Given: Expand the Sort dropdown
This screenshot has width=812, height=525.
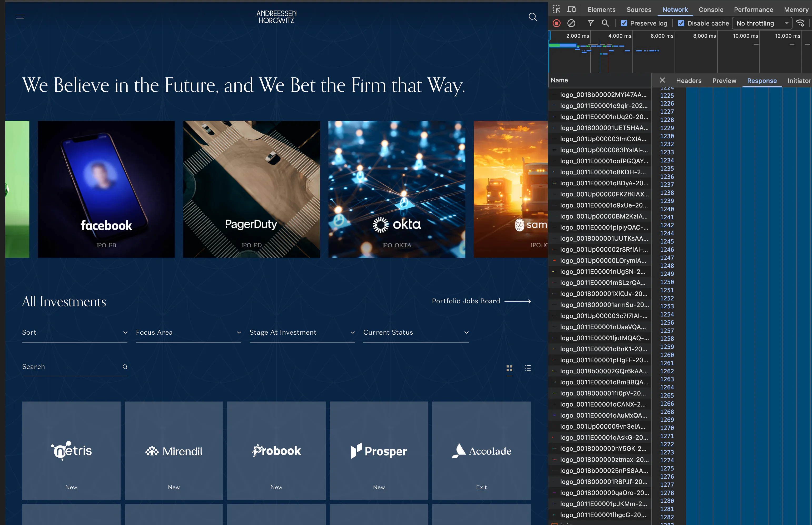Looking at the screenshot, I should (x=75, y=332).
